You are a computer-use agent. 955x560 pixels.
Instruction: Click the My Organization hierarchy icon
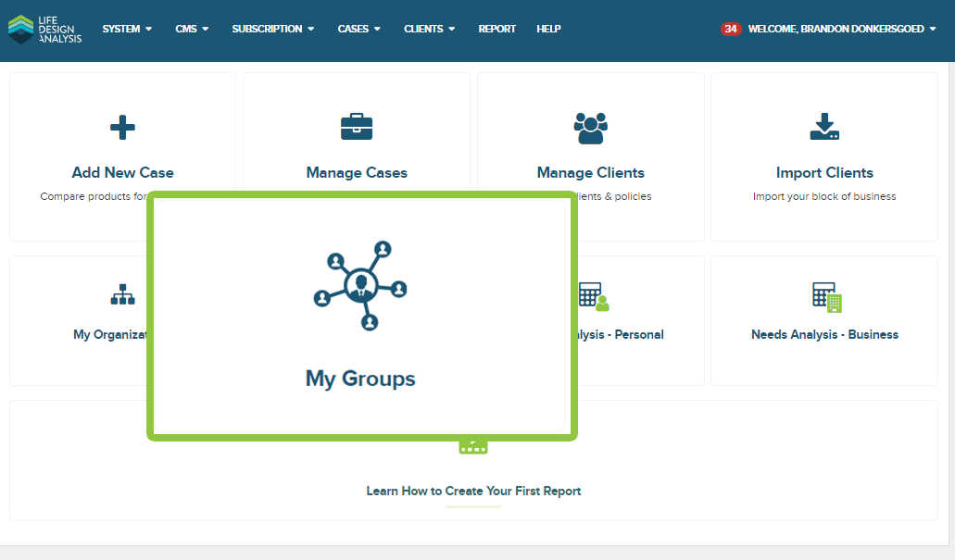[x=121, y=293]
